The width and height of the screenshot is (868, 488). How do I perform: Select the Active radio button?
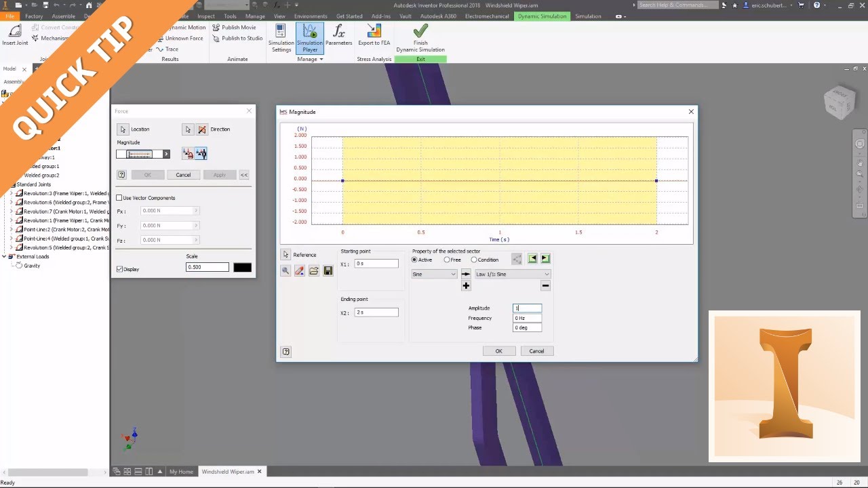click(415, 260)
